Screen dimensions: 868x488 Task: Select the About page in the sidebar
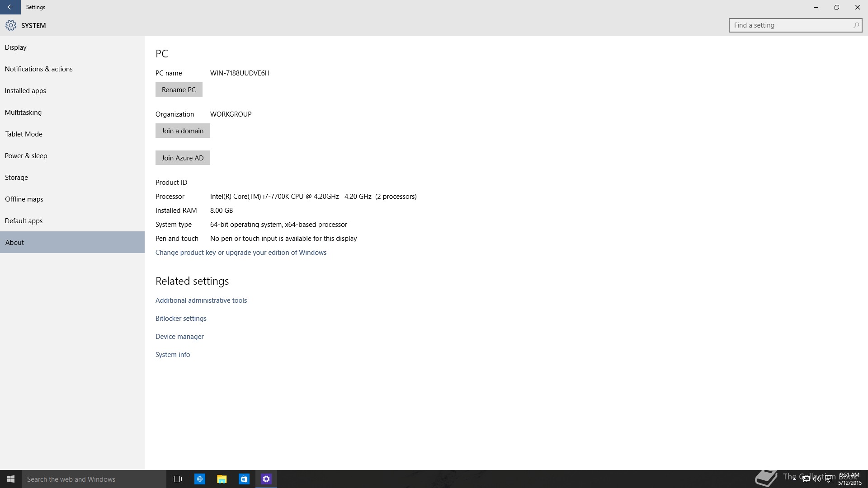(x=72, y=242)
